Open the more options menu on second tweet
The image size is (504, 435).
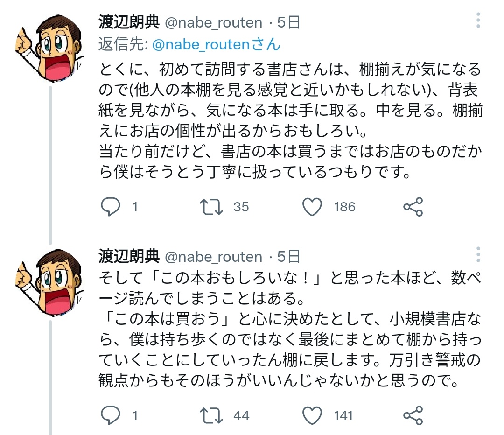tap(478, 255)
